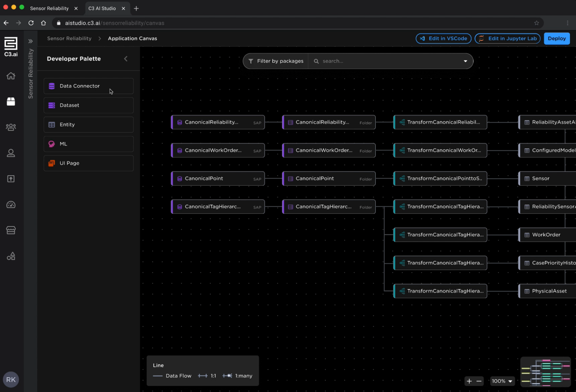Click the minimap overview in the corner
Screen dimensions: 576x392
tap(546, 371)
